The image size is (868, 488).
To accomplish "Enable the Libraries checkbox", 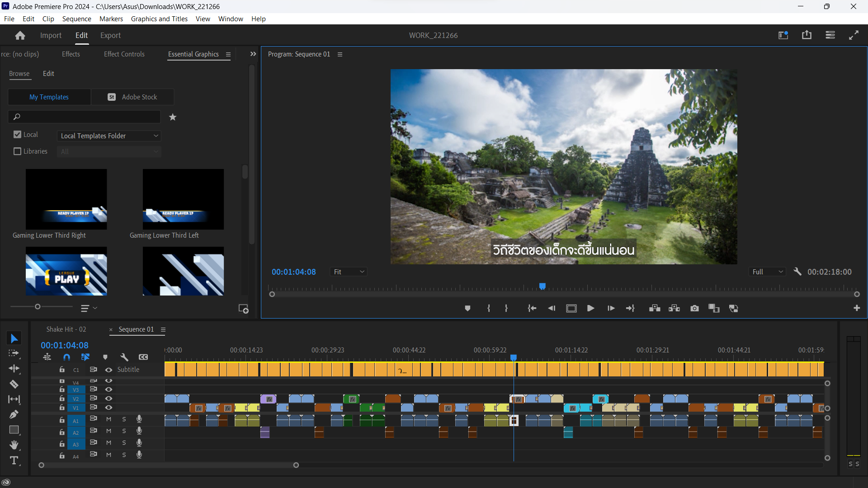I will (18, 151).
